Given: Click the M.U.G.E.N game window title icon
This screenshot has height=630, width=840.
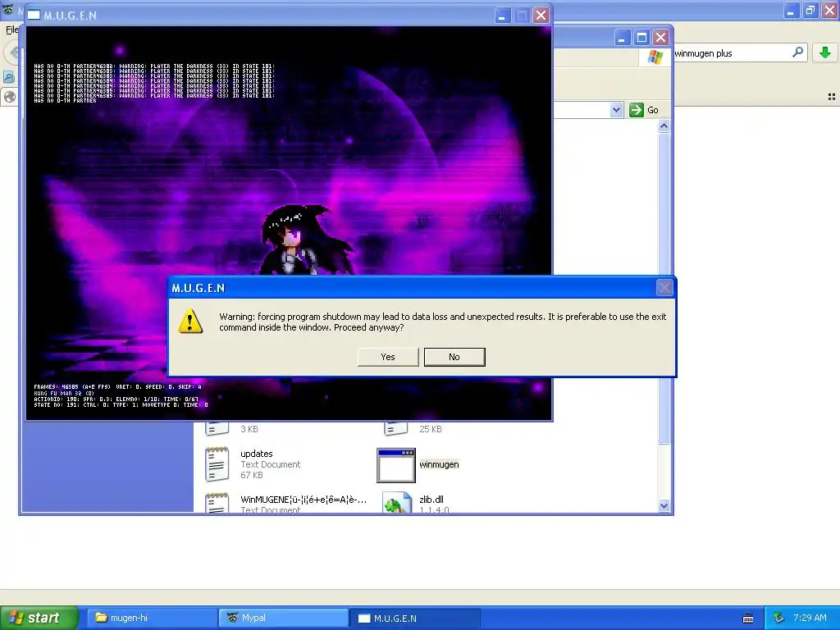Looking at the screenshot, I should pyautogui.click(x=34, y=15).
